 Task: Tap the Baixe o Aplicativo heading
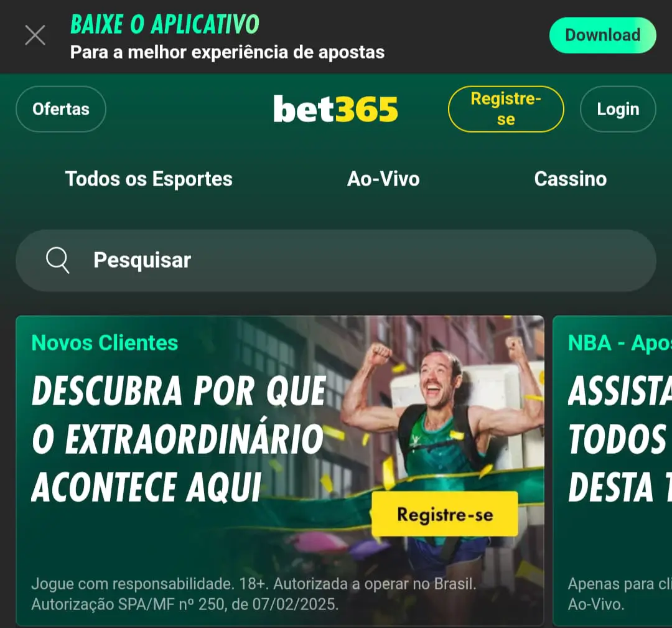click(165, 24)
